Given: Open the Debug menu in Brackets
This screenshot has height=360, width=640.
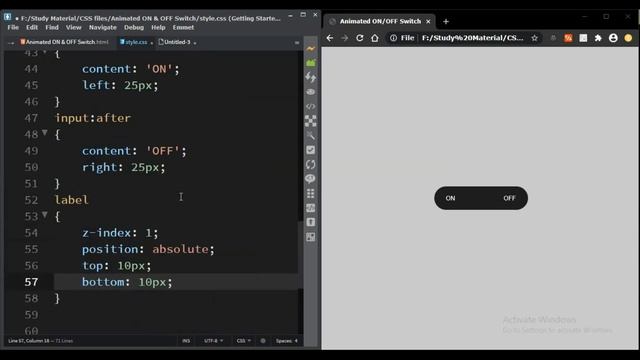Looking at the screenshot, I should 134,27.
